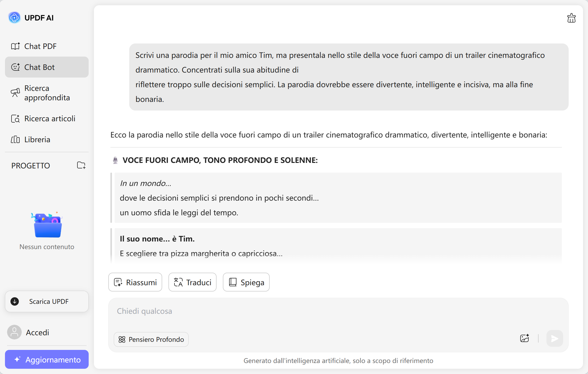Click the image upload icon

[524, 338]
